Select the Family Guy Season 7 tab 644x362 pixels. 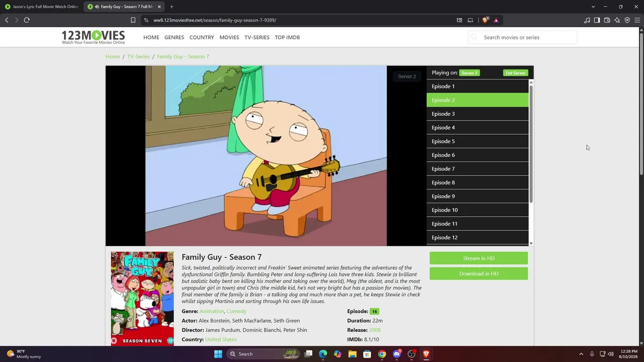click(x=124, y=7)
